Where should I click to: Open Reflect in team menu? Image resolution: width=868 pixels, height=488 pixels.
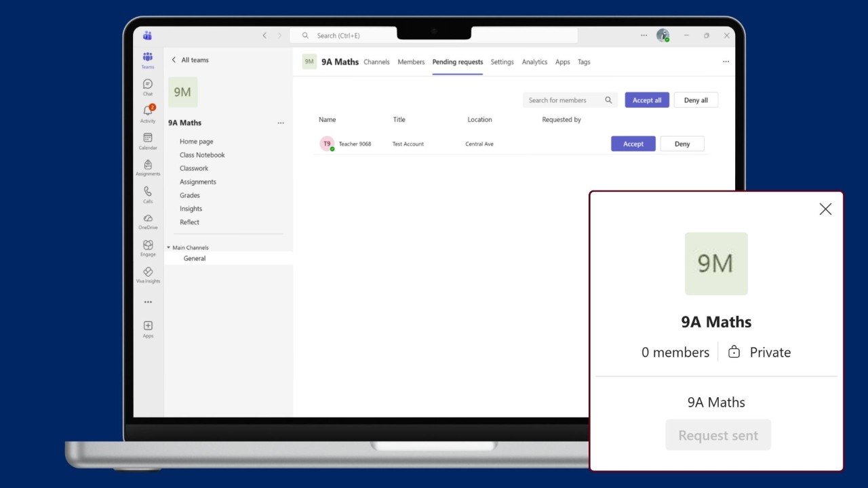point(189,222)
